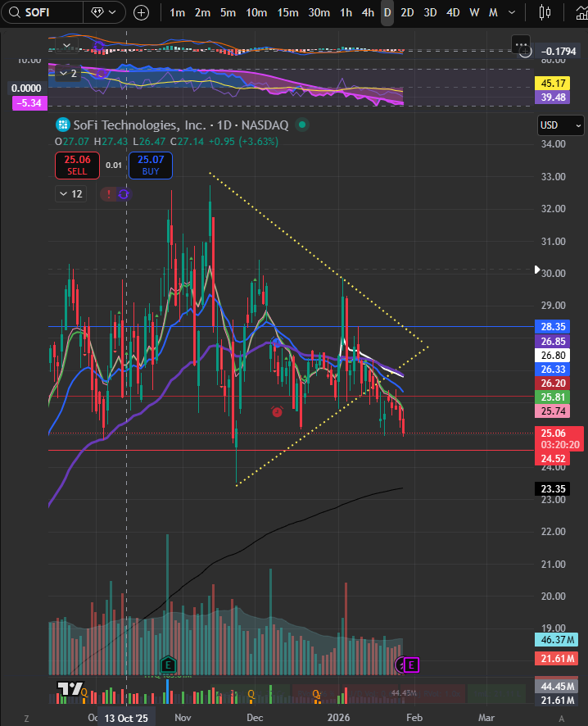Expand the timeframe list chevron after M
Screen dimensions: 588x726
coord(512,12)
